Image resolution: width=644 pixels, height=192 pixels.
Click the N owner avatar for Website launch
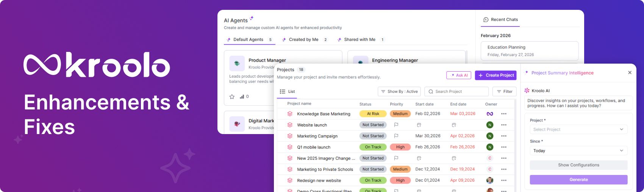490,125
